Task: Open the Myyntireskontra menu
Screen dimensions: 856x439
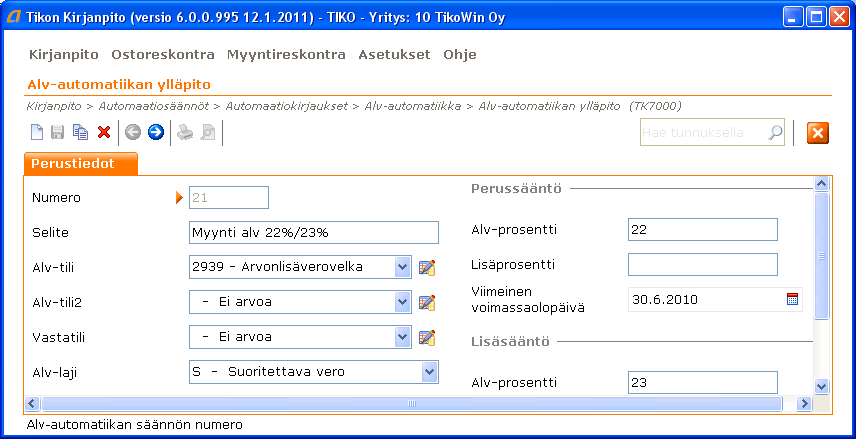Action: 286,55
